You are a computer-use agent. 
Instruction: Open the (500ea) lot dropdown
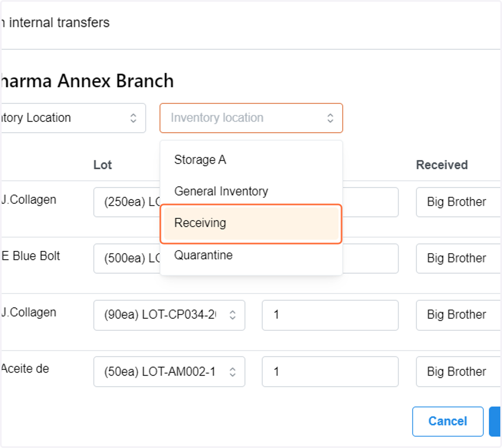(x=127, y=258)
